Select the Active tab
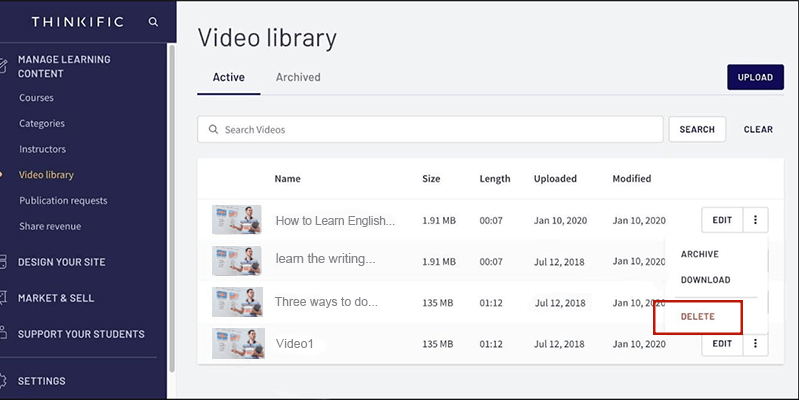Image resolution: width=800 pixels, height=400 pixels. click(229, 77)
